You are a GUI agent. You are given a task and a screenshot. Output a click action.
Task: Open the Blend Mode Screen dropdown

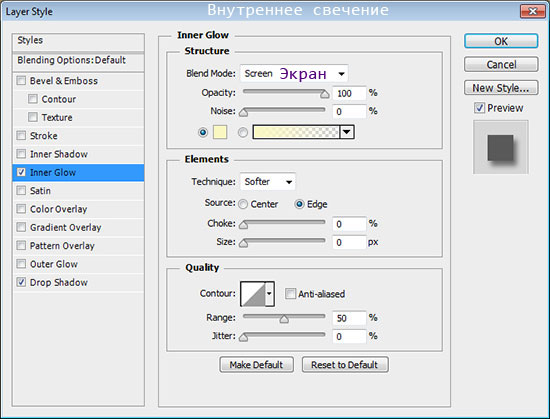tap(294, 74)
